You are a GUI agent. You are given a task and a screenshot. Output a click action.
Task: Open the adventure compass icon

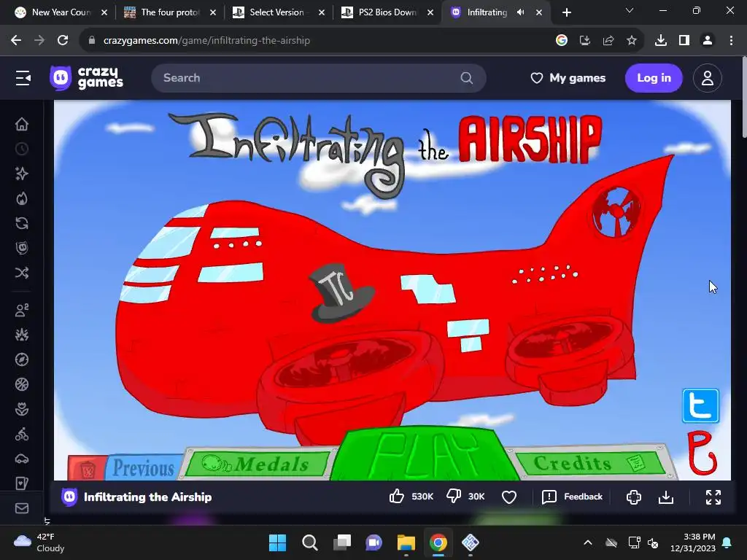coord(22,359)
